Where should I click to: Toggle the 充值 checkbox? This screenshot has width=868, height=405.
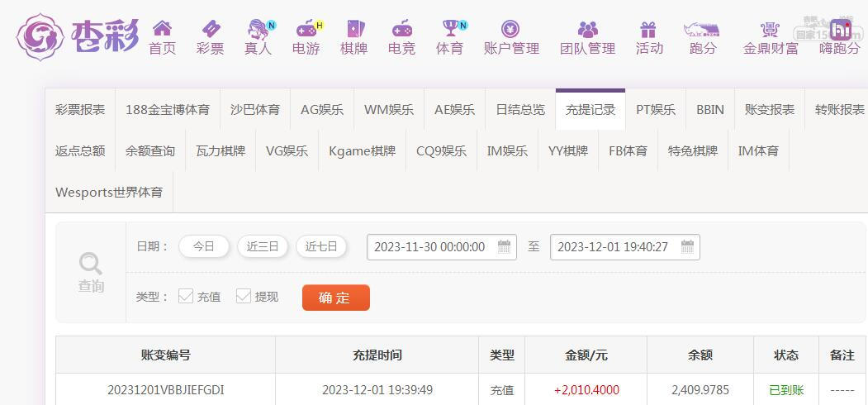point(186,296)
